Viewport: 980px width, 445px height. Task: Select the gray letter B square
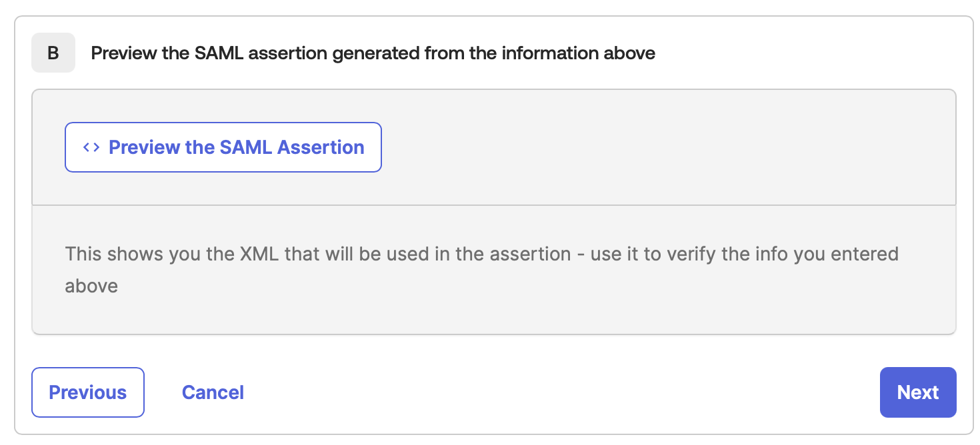(x=53, y=53)
